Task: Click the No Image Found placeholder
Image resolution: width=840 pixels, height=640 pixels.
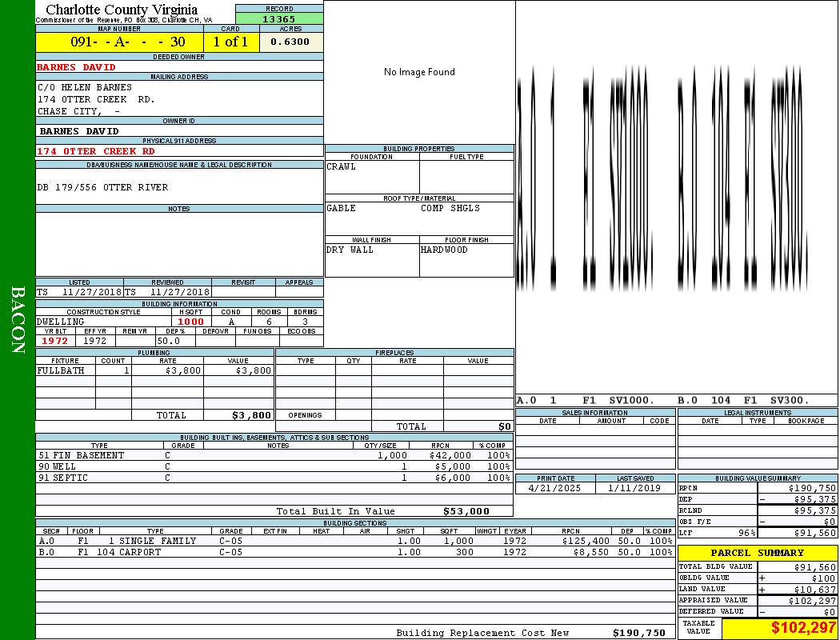Action: (419, 72)
